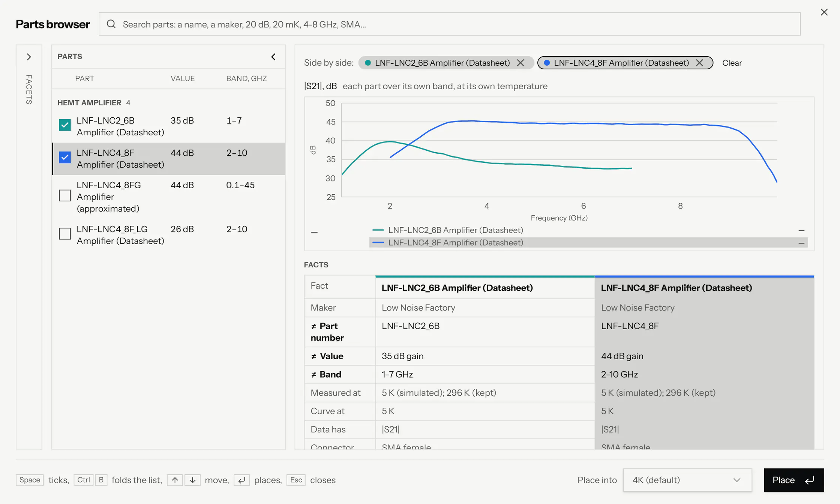Sort by the BAND, GHZ column header
The image size is (840, 504).
(246, 78)
